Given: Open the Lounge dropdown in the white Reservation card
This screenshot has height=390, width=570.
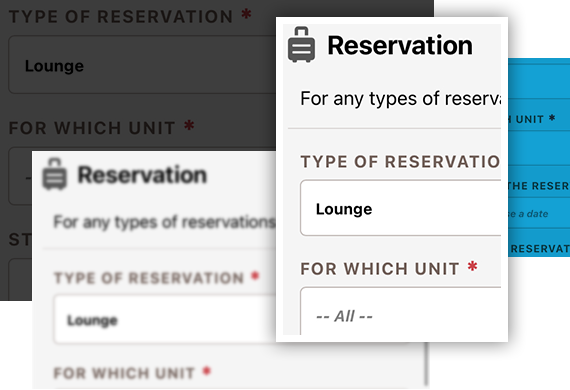Looking at the screenshot, I should click(400, 208).
